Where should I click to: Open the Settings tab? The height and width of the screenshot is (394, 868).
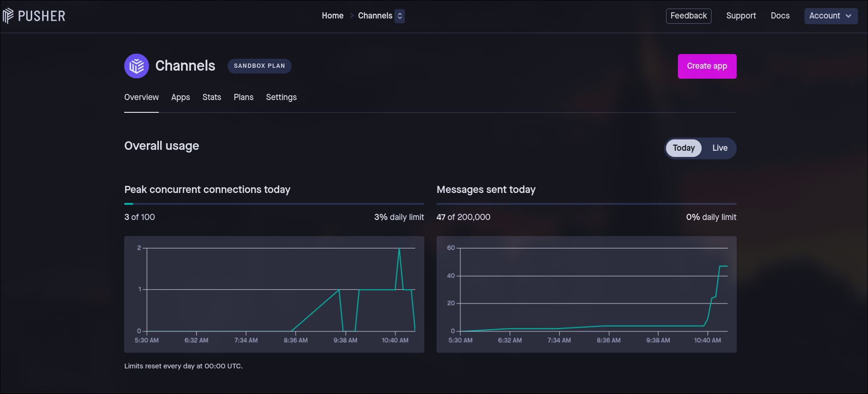pos(281,97)
